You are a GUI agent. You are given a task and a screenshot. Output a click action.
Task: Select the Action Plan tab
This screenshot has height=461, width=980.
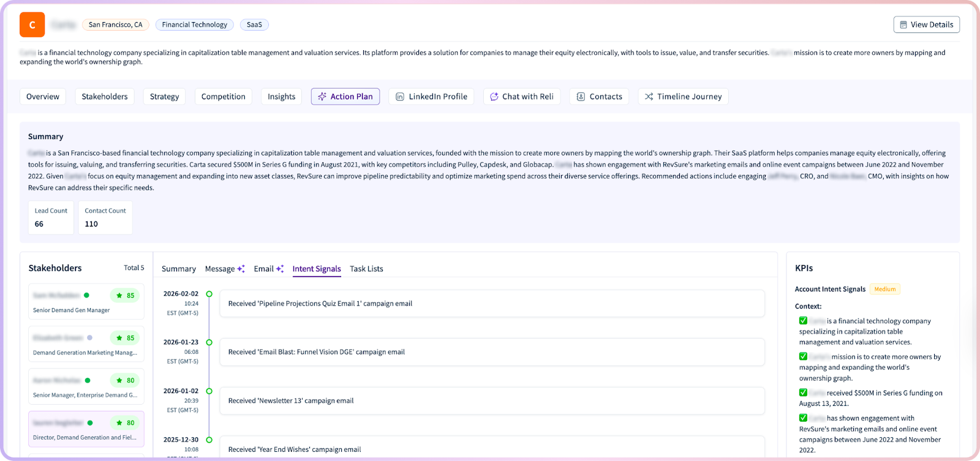345,97
